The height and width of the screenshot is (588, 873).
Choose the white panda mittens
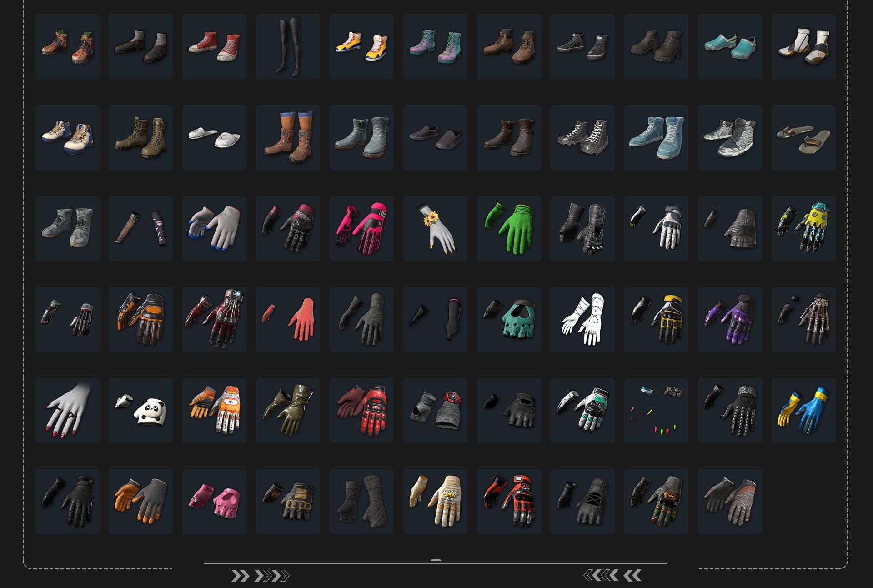[140, 410]
